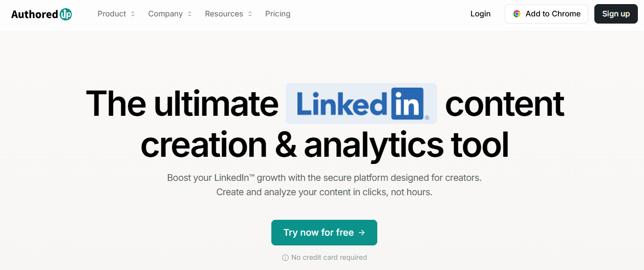The width and height of the screenshot is (644, 270).
Task: Expand the Resources dropdown chevron
Action: [x=250, y=14]
